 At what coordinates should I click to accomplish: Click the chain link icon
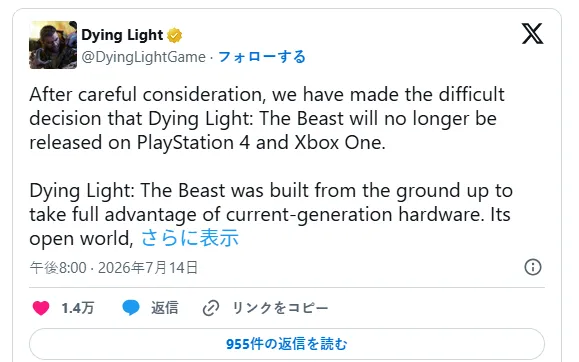click(211, 308)
